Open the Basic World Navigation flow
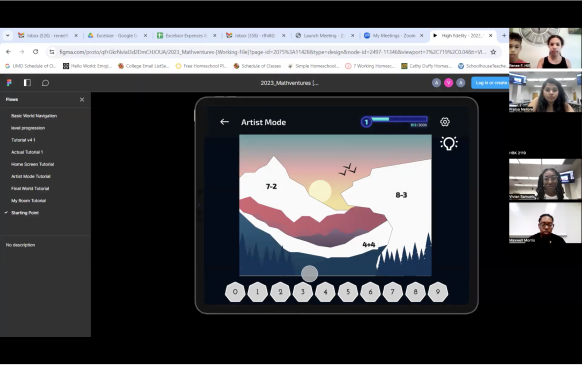This screenshot has height=365, width=582. tap(34, 116)
